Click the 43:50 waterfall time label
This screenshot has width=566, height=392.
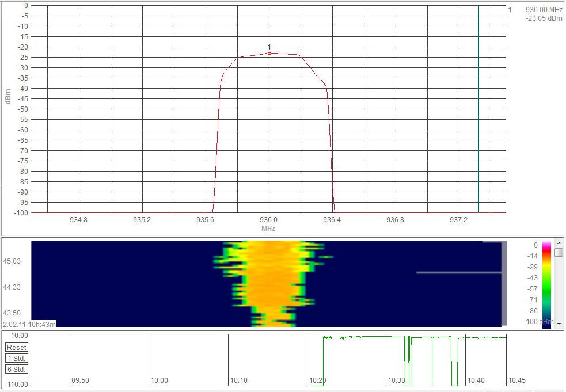pyautogui.click(x=12, y=313)
